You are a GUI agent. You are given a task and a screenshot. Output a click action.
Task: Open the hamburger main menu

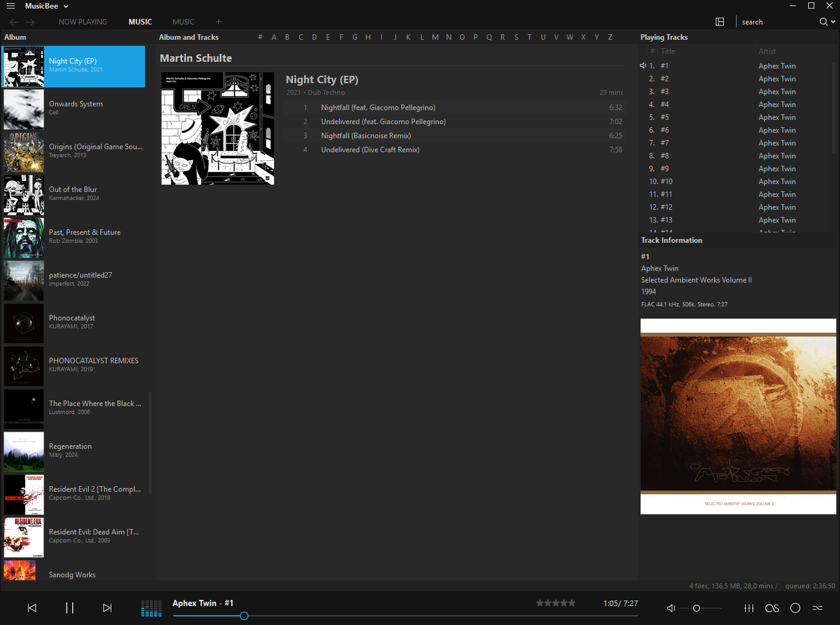pyautogui.click(x=10, y=6)
